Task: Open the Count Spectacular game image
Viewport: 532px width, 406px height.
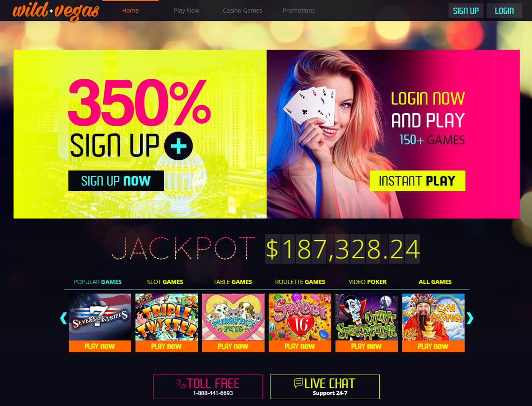Action: (x=367, y=317)
